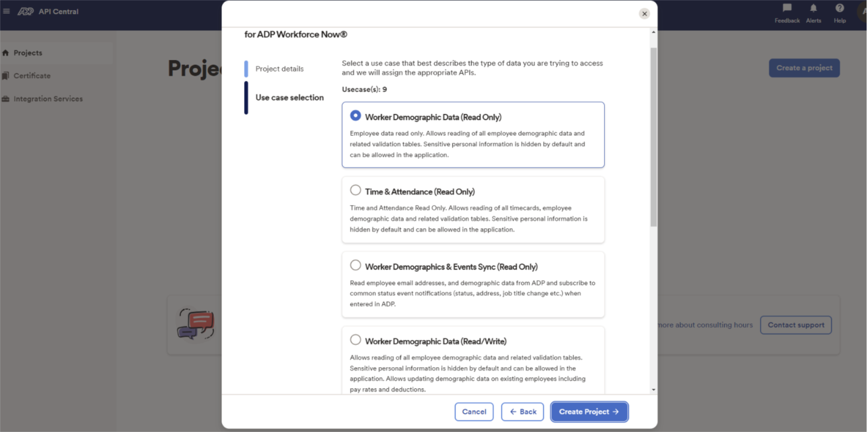This screenshot has height=432, width=868.
Task: Select Worker Demographic Data (Read Only) use case
Action: click(x=356, y=115)
